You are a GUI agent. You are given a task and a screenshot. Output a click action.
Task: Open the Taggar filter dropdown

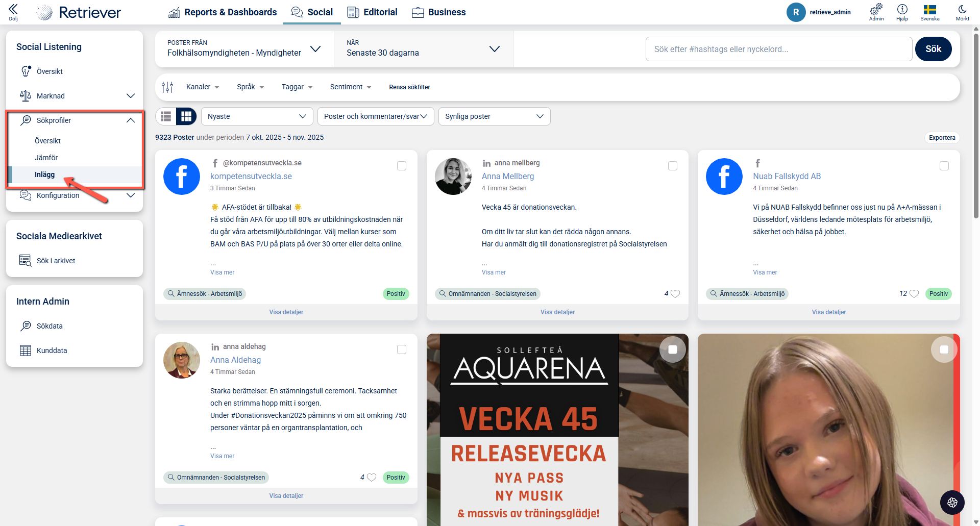[297, 87]
